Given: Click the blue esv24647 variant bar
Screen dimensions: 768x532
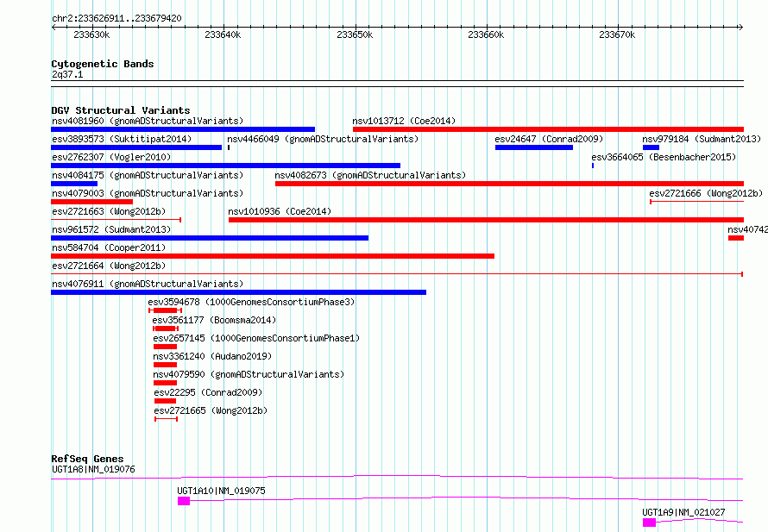Looking at the screenshot, I should [x=534, y=147].
